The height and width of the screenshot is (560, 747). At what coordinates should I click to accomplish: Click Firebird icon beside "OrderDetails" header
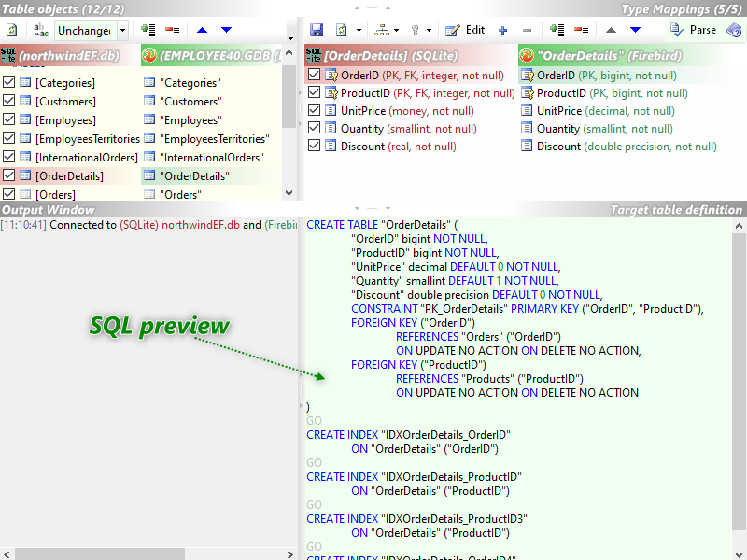tap(527, 56)
